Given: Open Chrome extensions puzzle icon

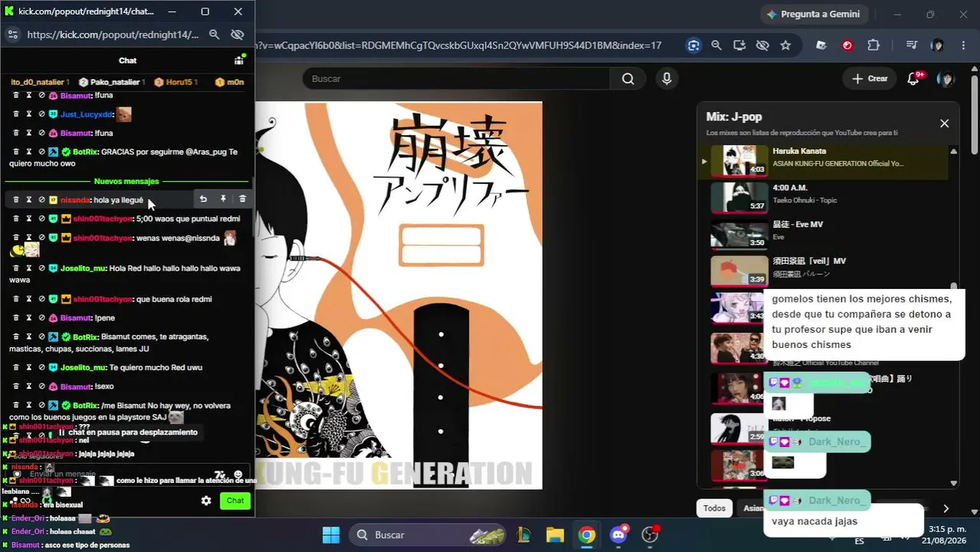Looking at the screenshot, I should pyautogui.click(x=873, y=45).
